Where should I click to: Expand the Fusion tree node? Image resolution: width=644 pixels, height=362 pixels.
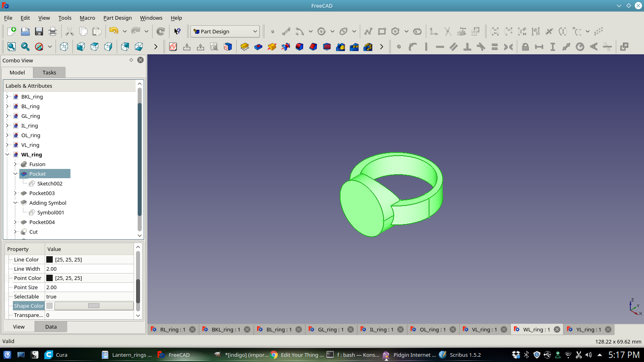(15, 164)
